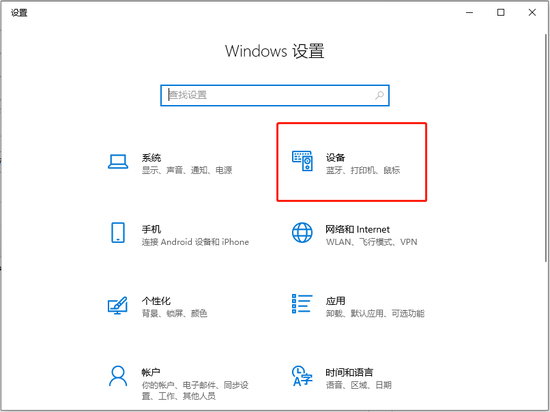Open the 应用 list icon

302,304
